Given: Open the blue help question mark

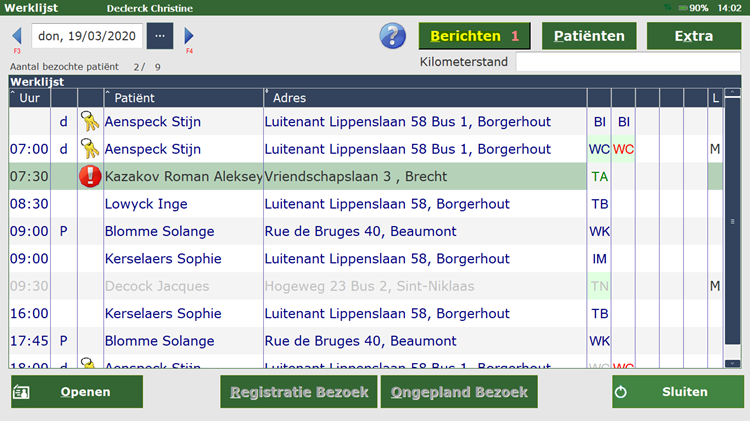Looking at the screenshot, I should coord(392,36).
